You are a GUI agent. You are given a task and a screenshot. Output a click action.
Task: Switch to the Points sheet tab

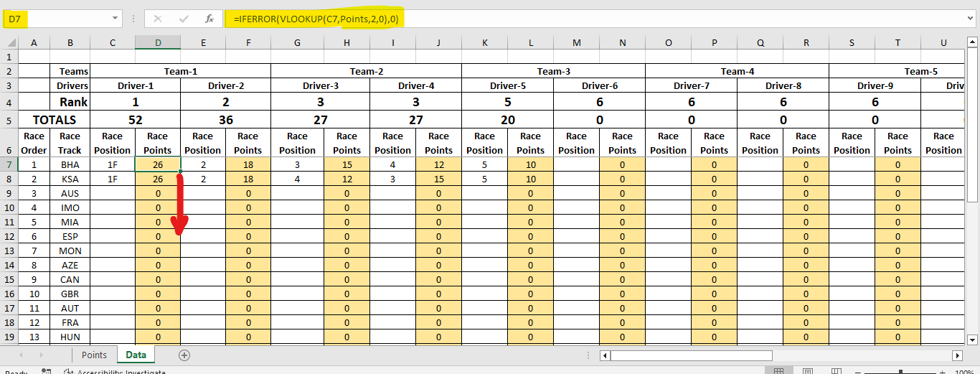94,355
